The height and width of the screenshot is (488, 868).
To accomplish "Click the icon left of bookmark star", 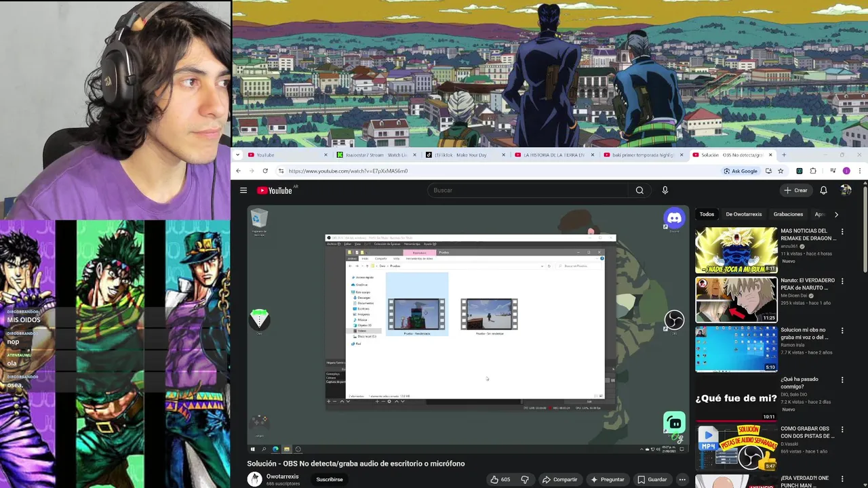I will point(768,171).
